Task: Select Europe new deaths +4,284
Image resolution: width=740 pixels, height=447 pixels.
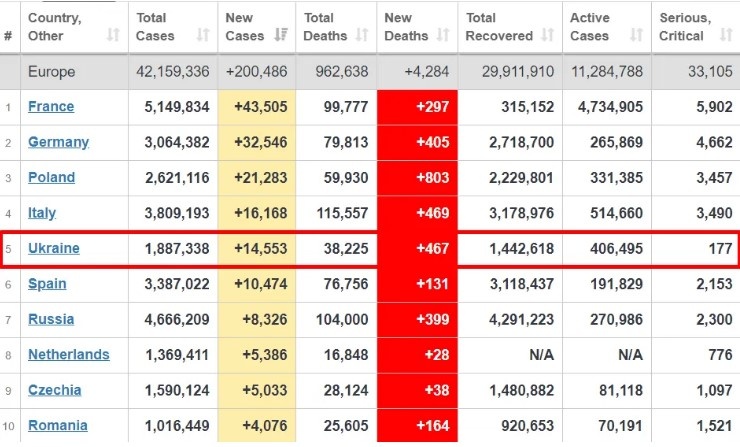Action: pos(427,72)
